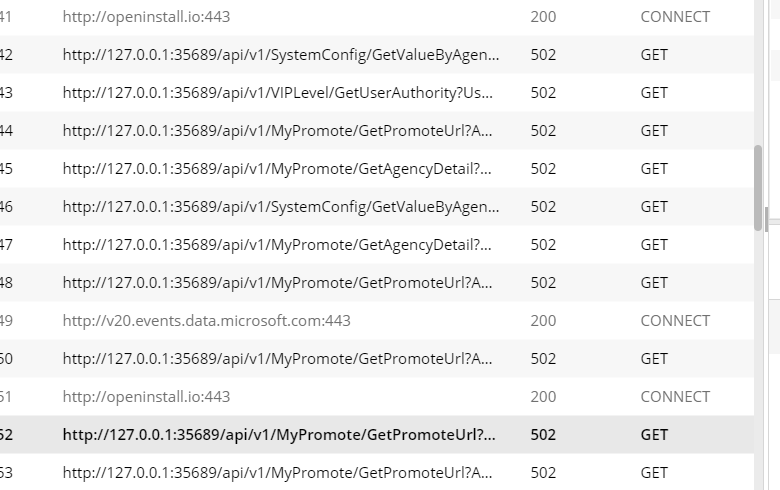Select the openinstall.io:443 row 51
Screen dimensions: 780x490
[x=377, y=396]
